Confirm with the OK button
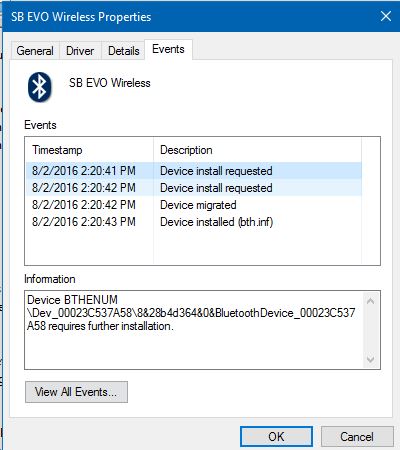Image resolution: width=400 pixels, height=450 pixels. (x=276, y=436)
